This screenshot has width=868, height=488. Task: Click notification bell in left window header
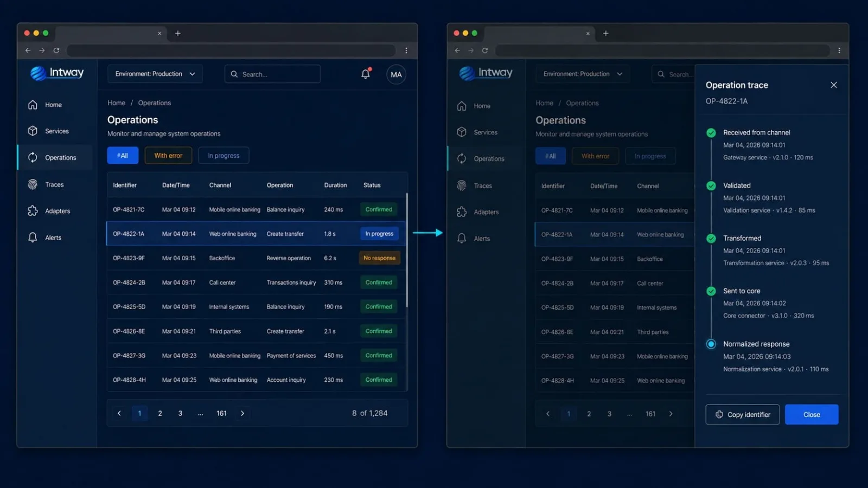[366, 74]
